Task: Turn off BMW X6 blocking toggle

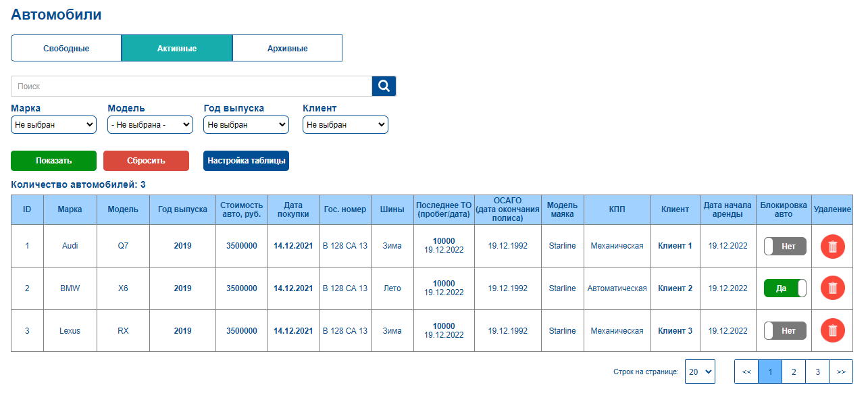Action: [x=785, y=288]
